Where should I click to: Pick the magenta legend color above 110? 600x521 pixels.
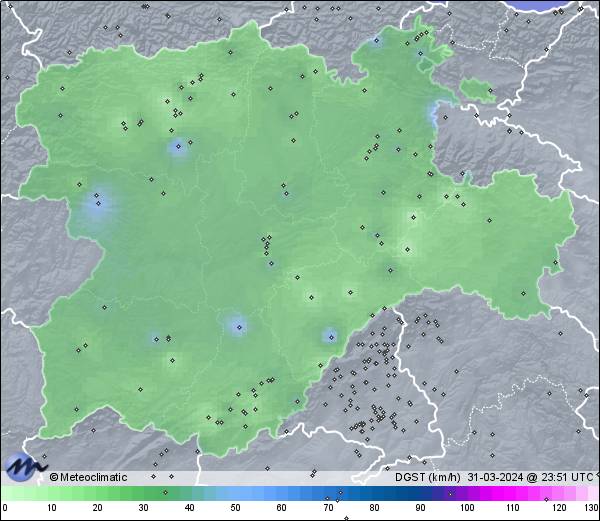[x=513, y=494]
